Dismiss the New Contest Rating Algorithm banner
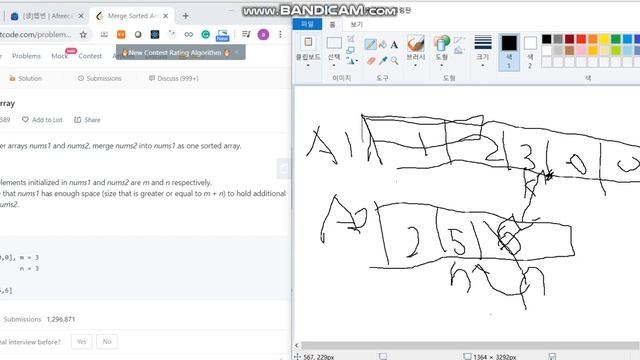640x360 pixels. point(237,53)
